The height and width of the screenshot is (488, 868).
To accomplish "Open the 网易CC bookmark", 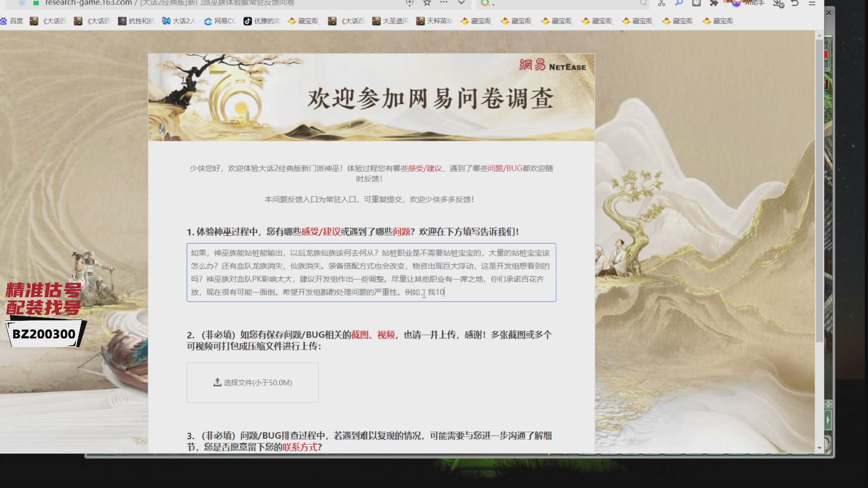I will (x=220, y=21).
